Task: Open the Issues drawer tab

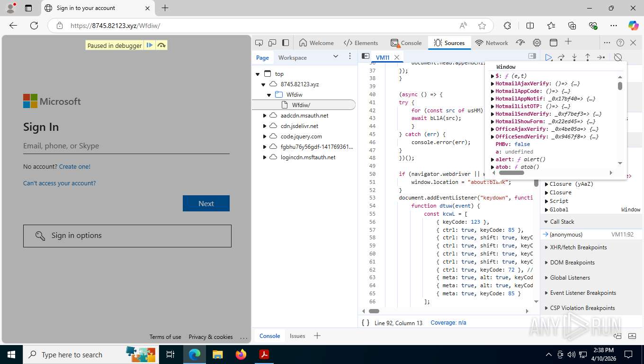Action: pyautogui.click(x=297, y=336)
